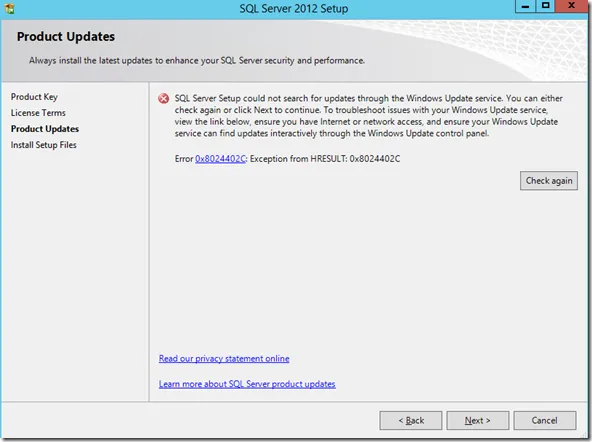Go Back to previous setup page
The image size is (592, 442).
point(411,420)
